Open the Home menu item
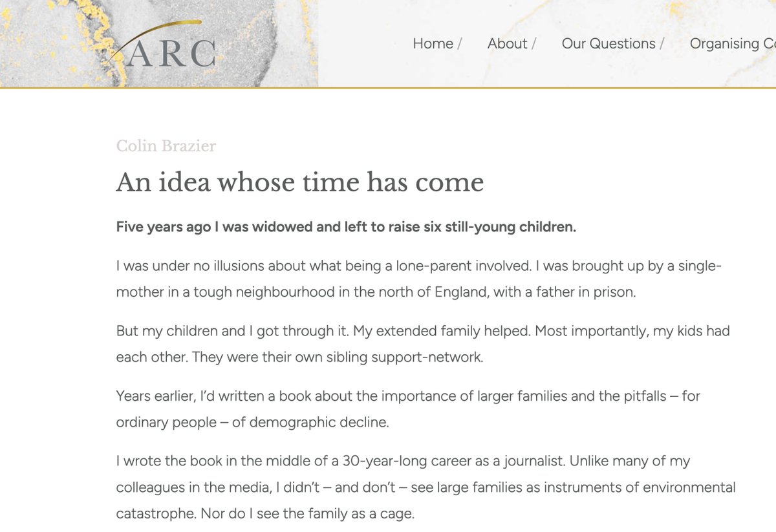Screen dimensions: 776x532 (433, 43)
